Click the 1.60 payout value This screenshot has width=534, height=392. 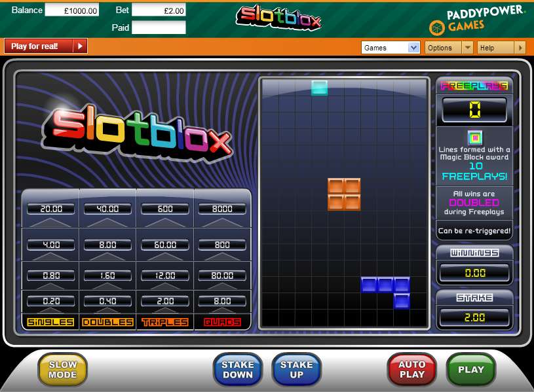pyautogui.click(x=107, y=276)
